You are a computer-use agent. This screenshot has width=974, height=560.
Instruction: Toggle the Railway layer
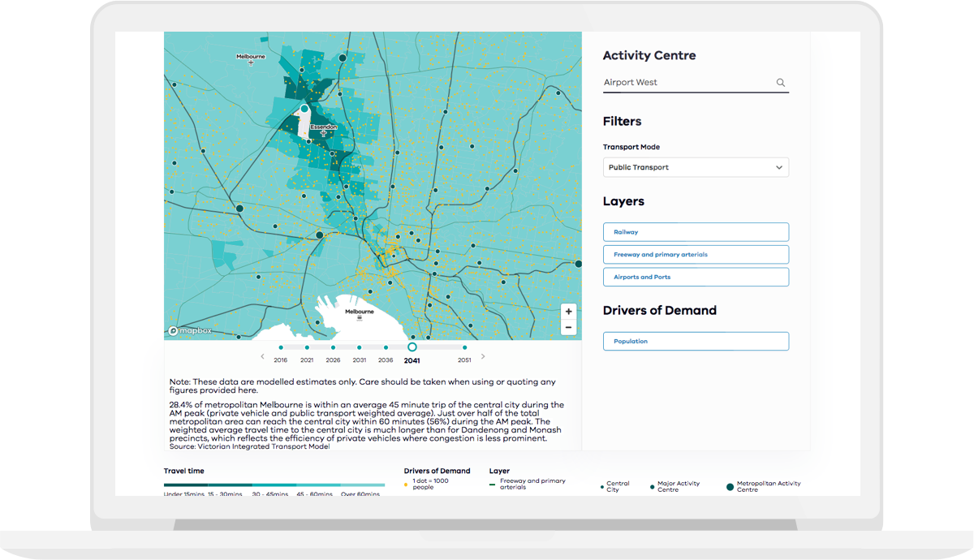click(x=696, y=232)
